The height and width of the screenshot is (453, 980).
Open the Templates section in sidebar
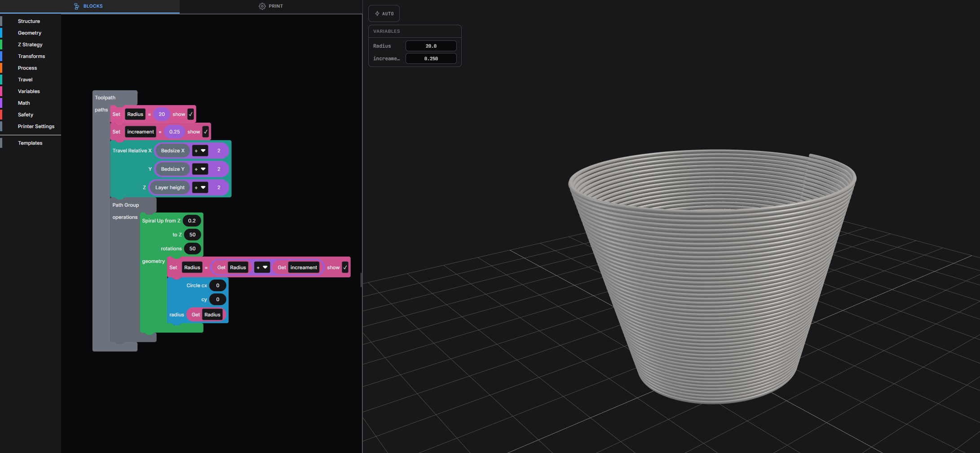click(x=30, y=143)
